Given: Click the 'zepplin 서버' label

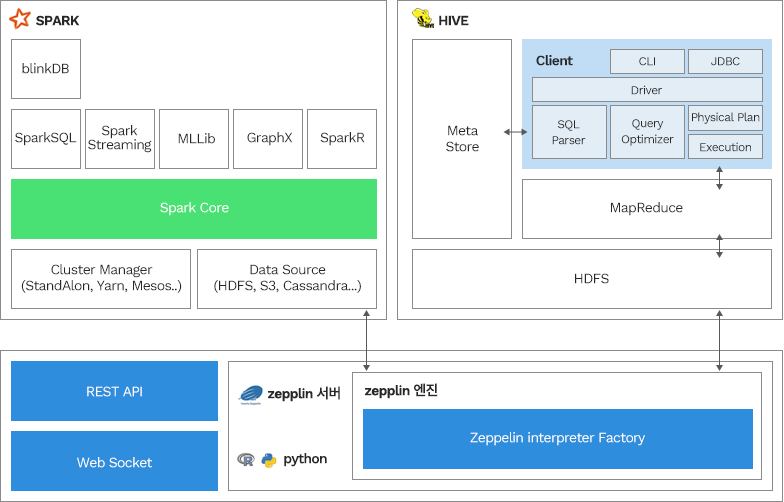Looking at the screenshot, I should point(304,394).
